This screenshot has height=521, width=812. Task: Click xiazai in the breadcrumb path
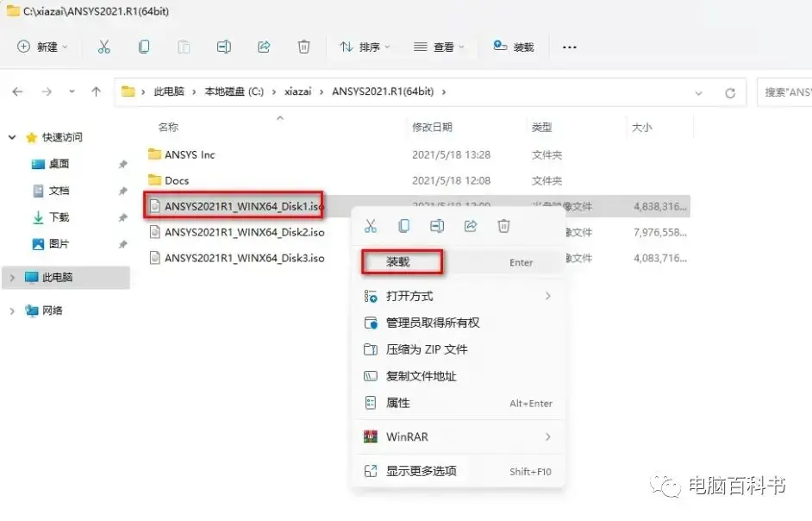pyautogui.click(x=297, y=91)
